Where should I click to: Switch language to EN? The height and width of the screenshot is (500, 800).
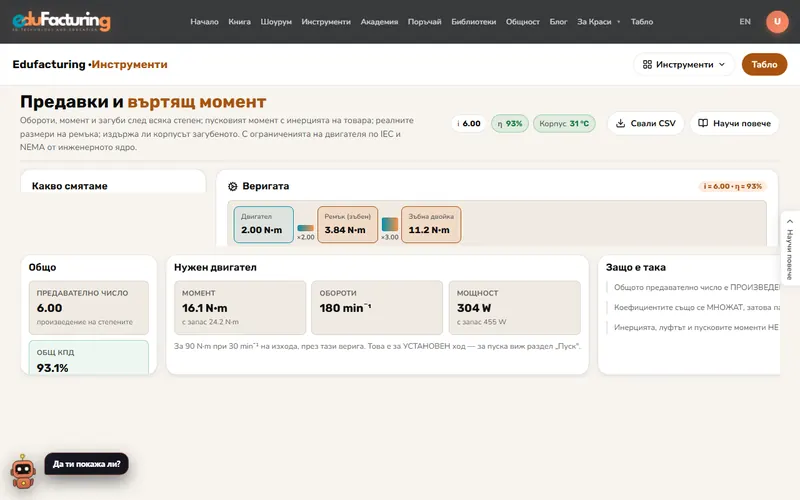point(745,21)
